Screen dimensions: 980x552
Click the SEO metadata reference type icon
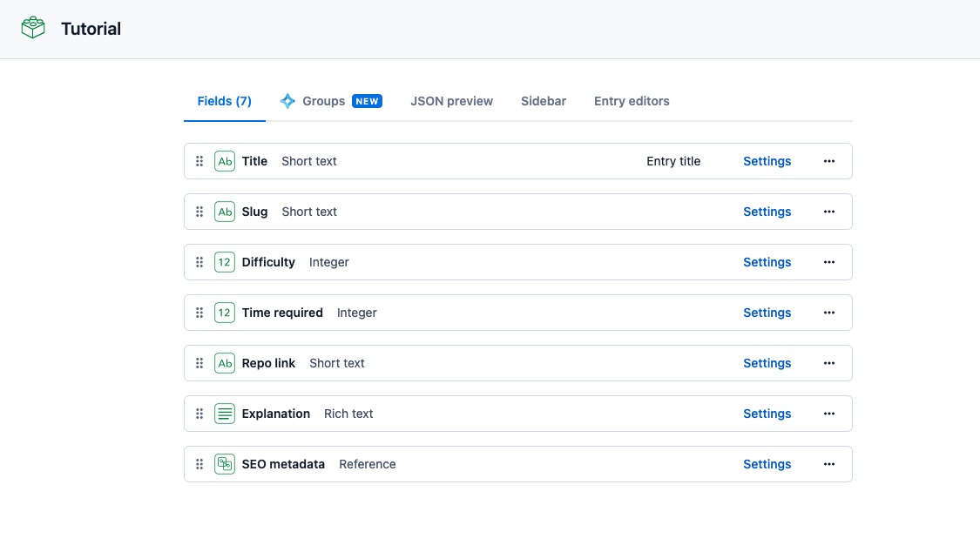(225, 464)
